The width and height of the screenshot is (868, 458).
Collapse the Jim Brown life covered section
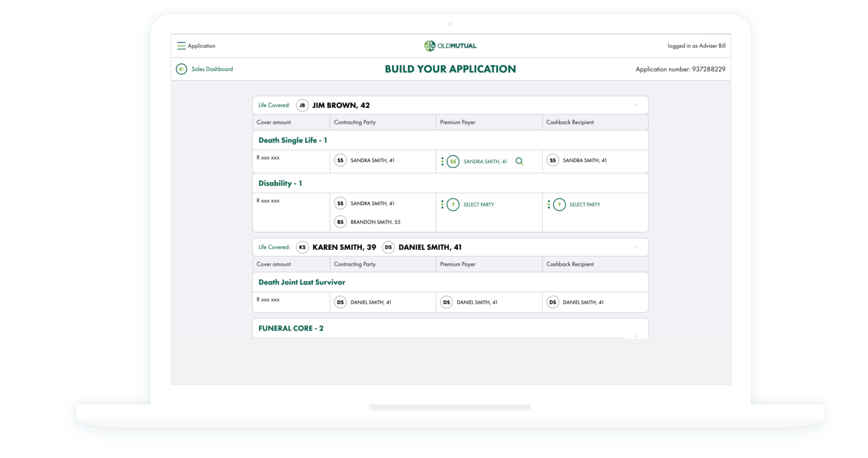pos(636,105)
